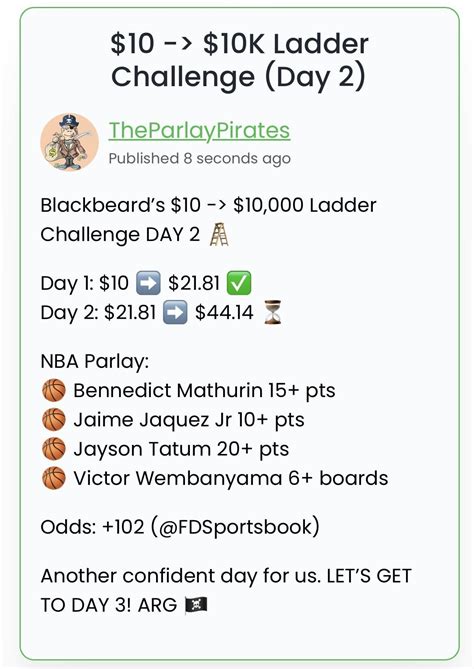The height and width of the screenshot is (669, 474).
Task: Click the @FDSportsbook mention
Action: pyautogui.click(x=235, y=527)
